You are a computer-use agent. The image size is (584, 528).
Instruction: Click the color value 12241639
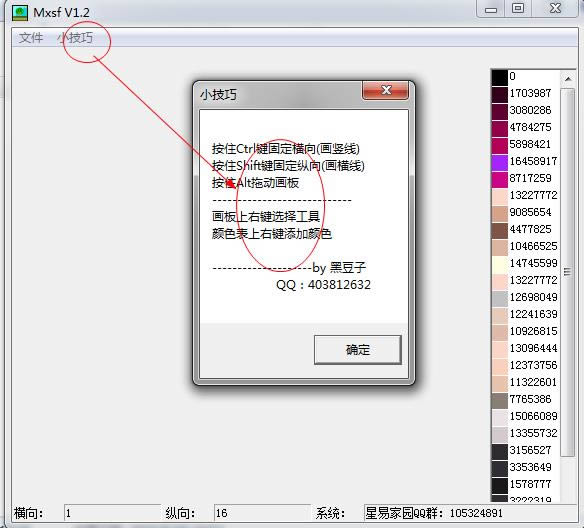533,314
